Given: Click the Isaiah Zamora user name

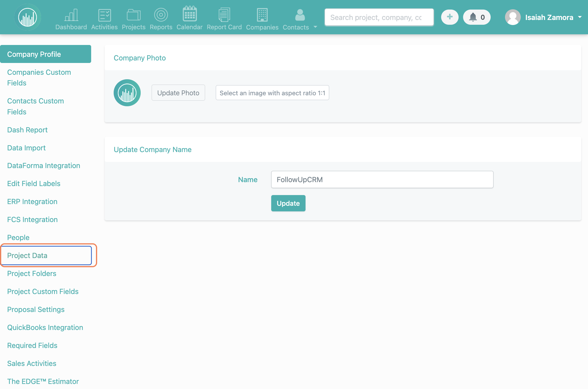Looking at the screenshot, I should point(549,17).
